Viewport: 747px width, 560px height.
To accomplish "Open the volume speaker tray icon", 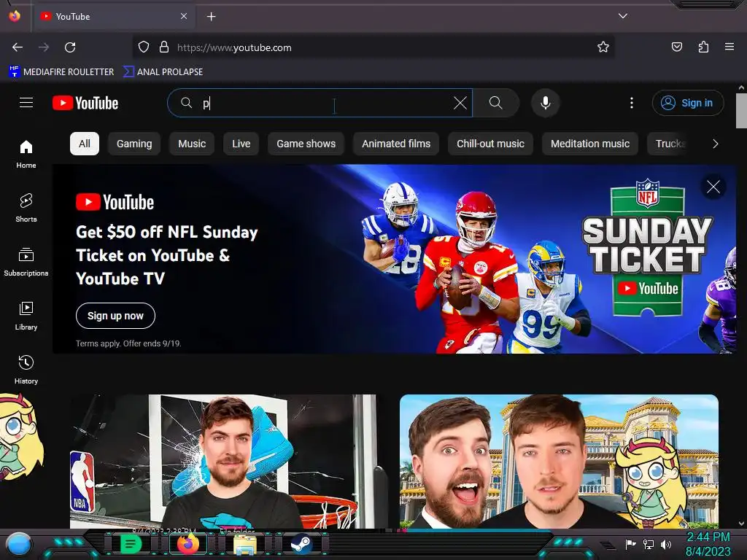I will click(665, 544).
